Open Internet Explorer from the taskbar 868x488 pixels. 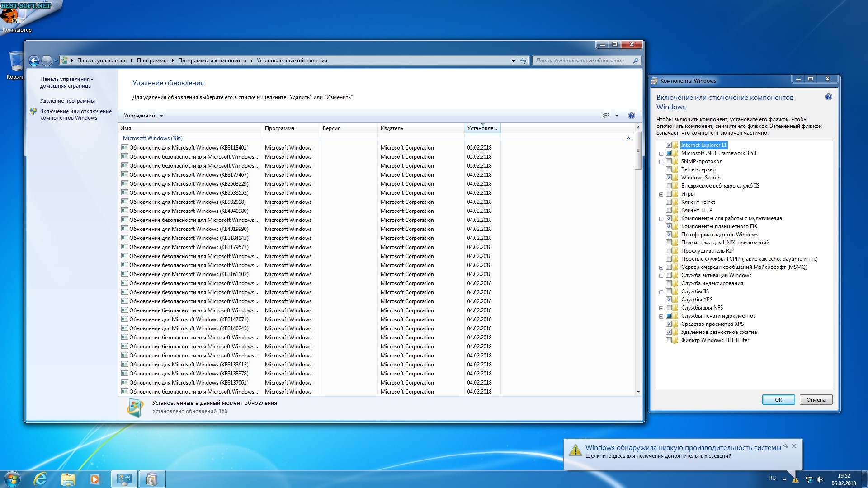tap(41, 479)
